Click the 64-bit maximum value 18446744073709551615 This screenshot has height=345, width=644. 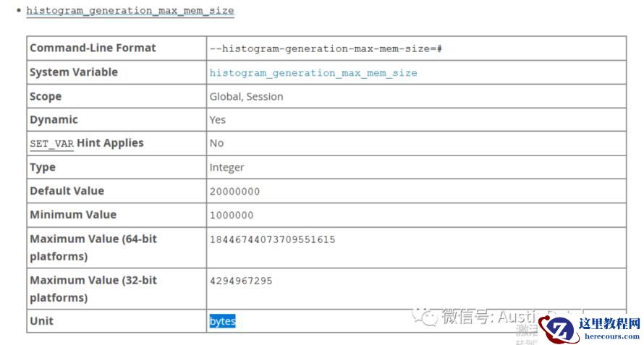[272, 239]
